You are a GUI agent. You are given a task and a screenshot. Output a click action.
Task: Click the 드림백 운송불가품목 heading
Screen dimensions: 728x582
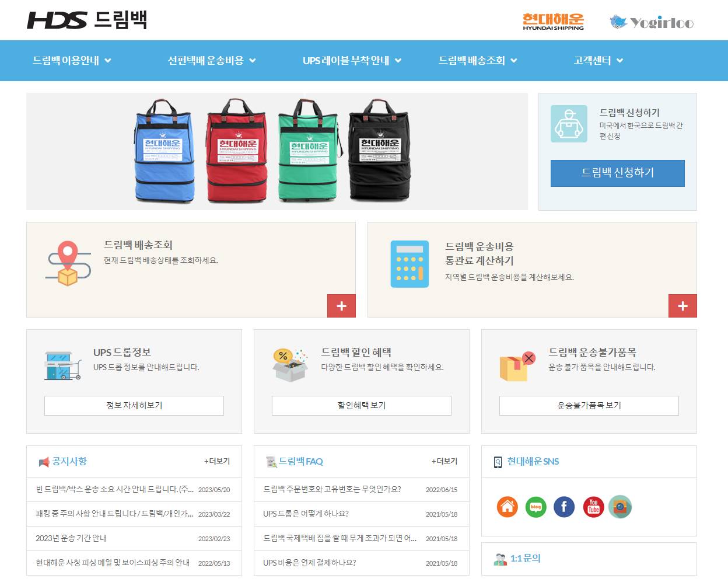coord(592,353)
